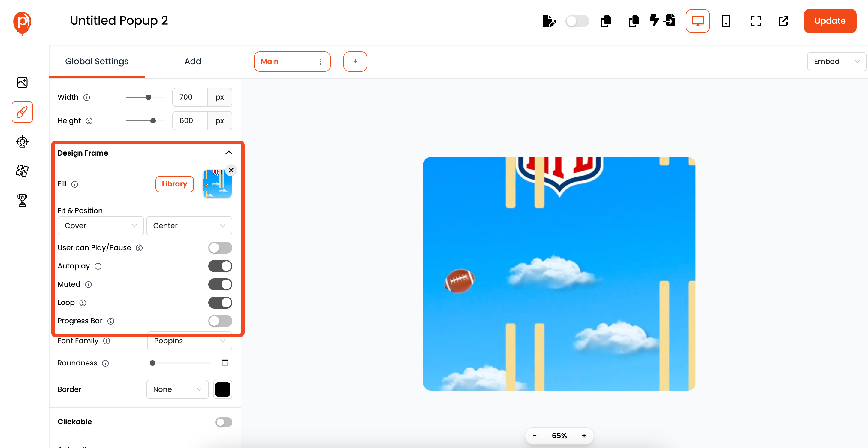Enable User can Play/Pause toggle
The image size is (868, 448).
(220, 248)
